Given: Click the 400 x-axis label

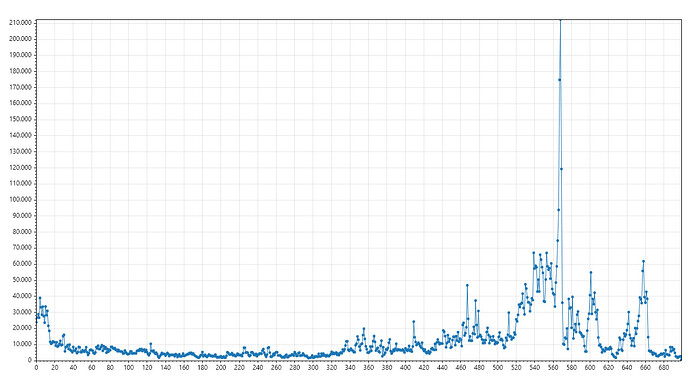Looking at the screenshot, I should (405, 368).
